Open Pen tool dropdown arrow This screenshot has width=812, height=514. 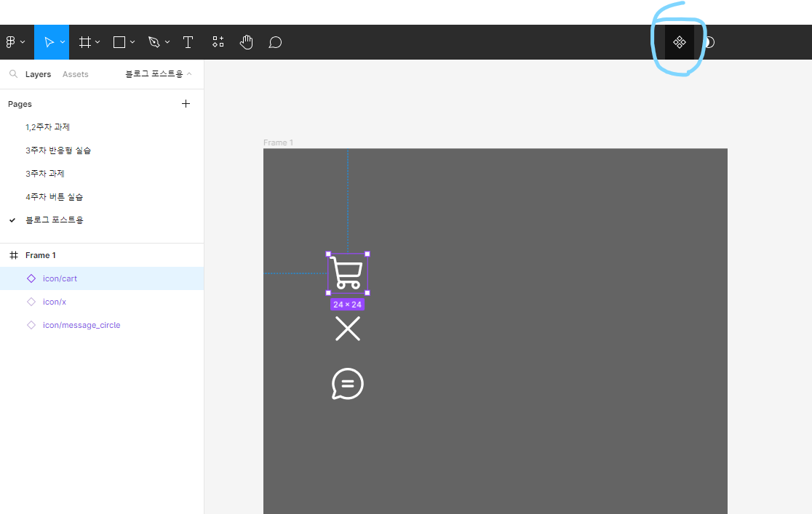pyautogui.click(x=167, y=42)
